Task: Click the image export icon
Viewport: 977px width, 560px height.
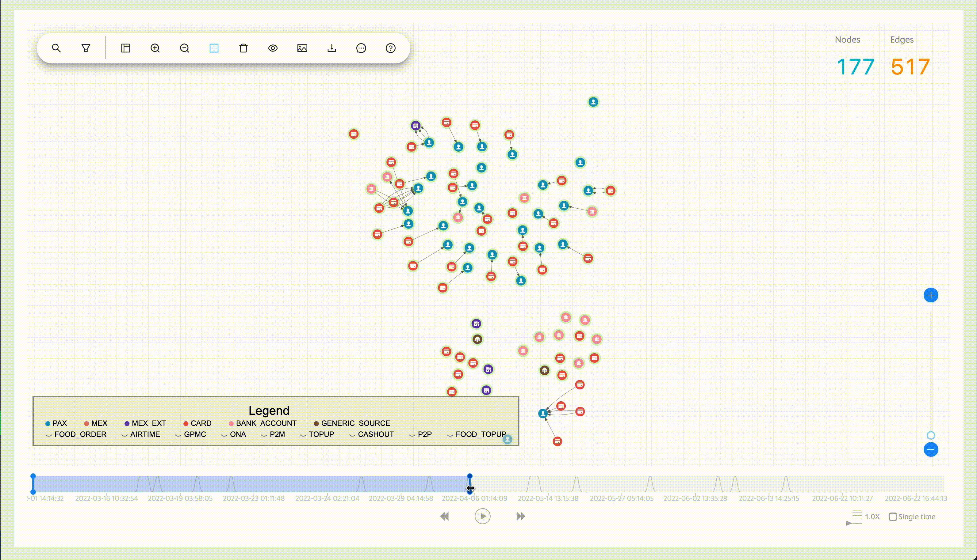Action: (x=302, y=48)
